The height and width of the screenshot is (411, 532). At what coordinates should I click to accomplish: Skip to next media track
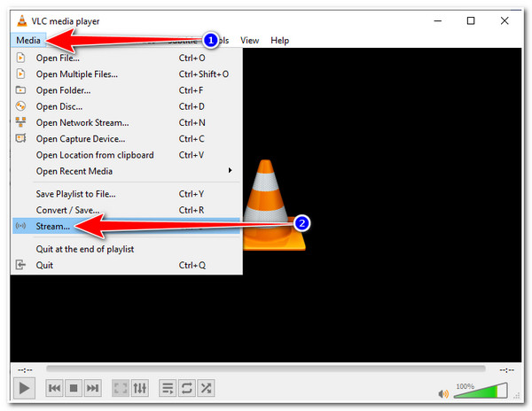click(x=92, y=388)
